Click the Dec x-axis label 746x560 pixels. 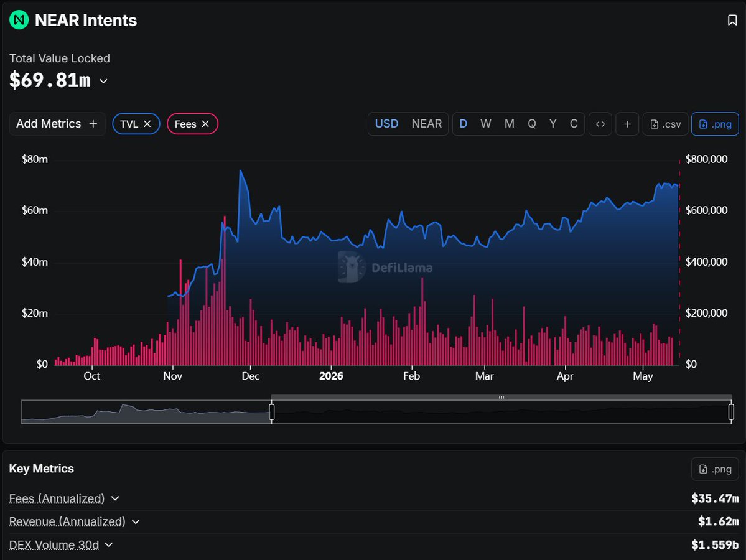coord(250,376)
